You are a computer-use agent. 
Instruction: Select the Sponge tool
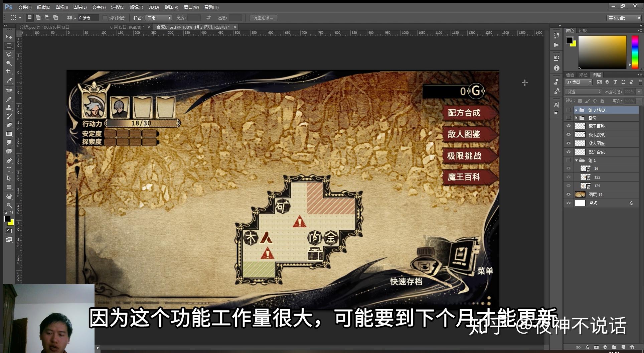[9, 151]
